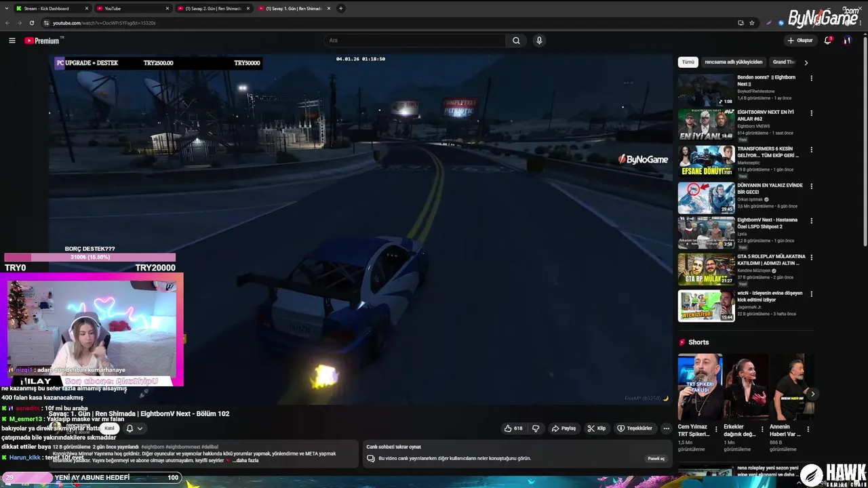Open options menu for 'Hastasına Özel' video
This screenshot has height=488, width=868.
[x=811, y=221]
